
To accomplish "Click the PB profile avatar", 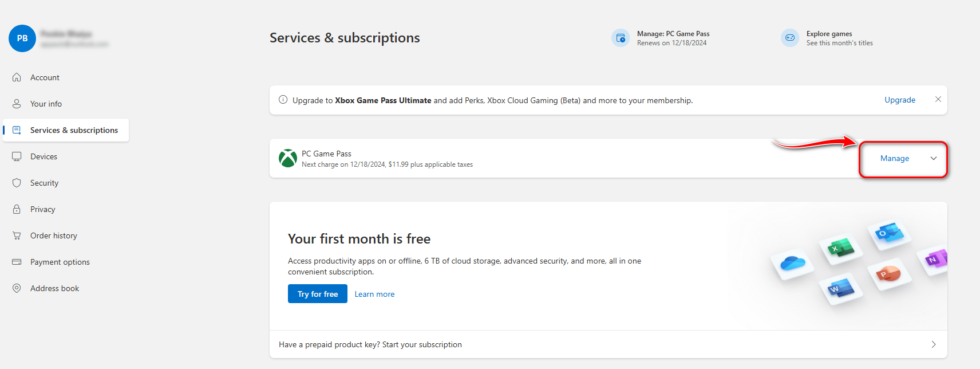I will pyautogui.click(x=22, y=38).
